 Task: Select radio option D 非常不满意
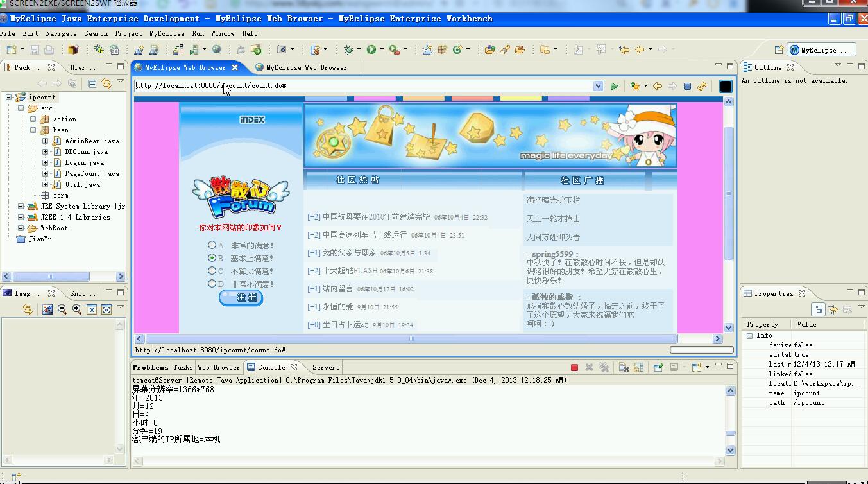point(212,284)
